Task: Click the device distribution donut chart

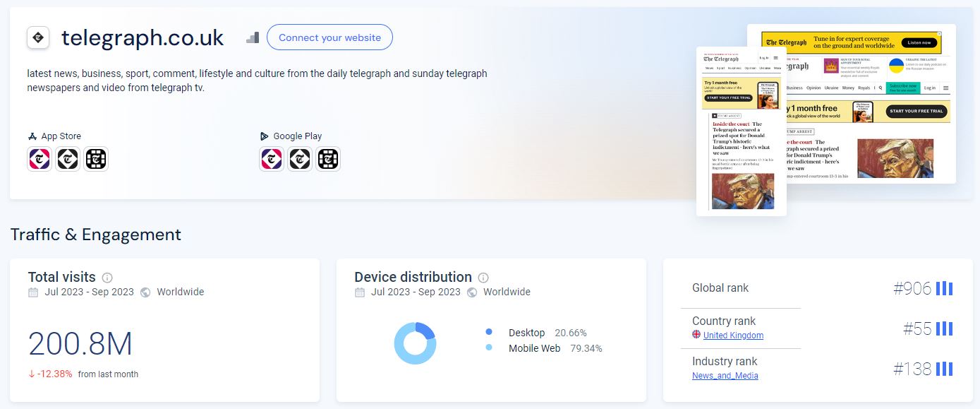Action: tap(415, 343)
